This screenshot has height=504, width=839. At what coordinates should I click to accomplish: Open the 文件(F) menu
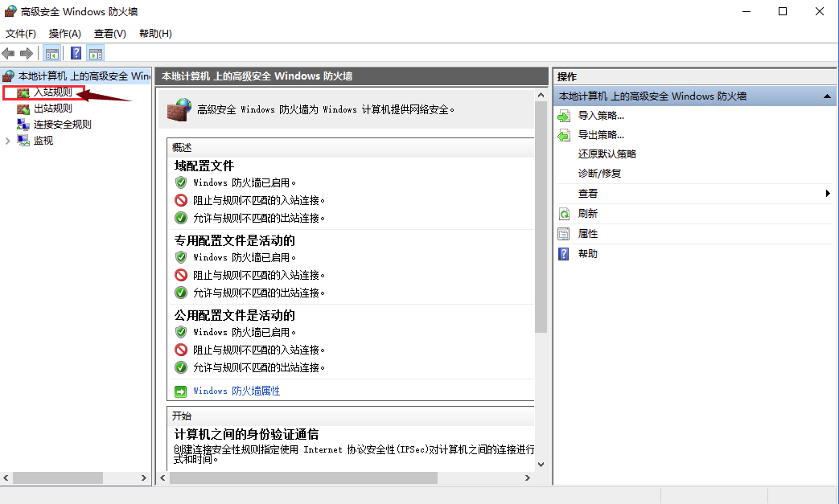pyautogui.click(x=21, y=34)
